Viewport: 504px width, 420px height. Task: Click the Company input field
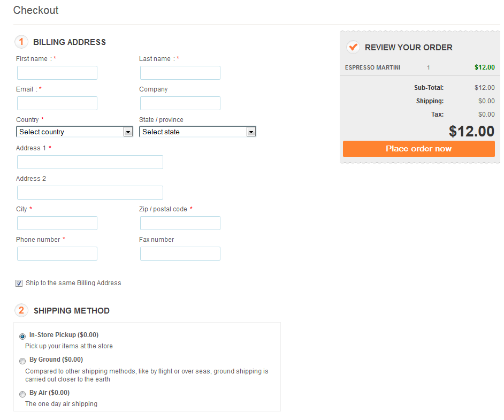point(180,103)
